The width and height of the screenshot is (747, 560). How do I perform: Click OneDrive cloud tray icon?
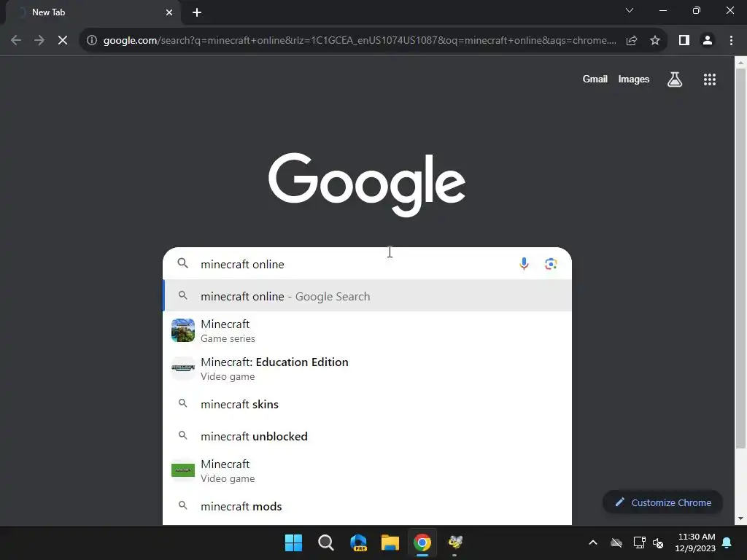(x=616, y=542)
